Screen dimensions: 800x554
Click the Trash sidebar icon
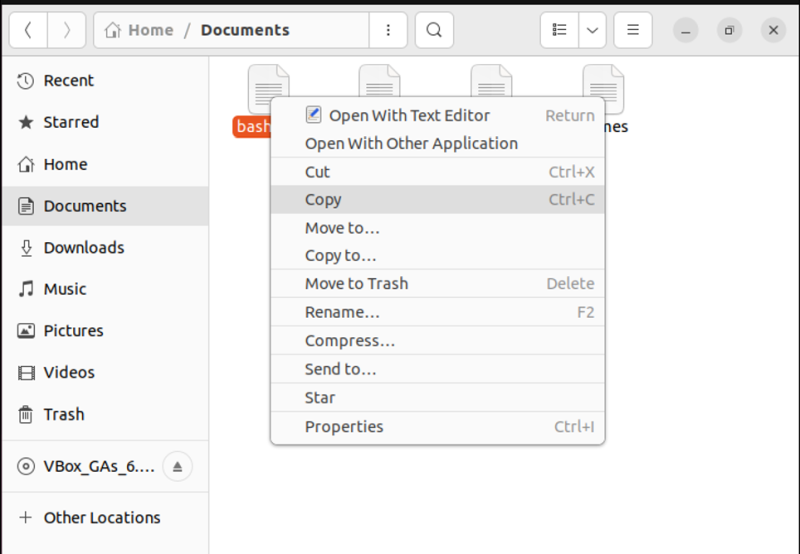coord(27,414)
